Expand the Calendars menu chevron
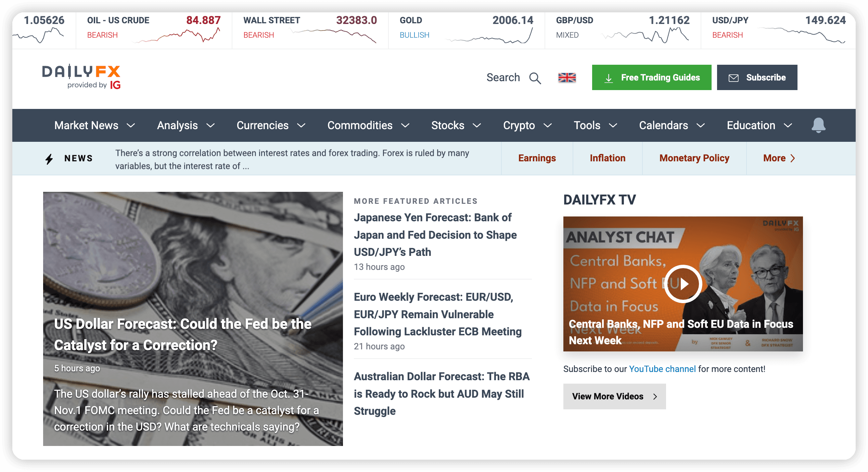The height and width of the screenshot is (472, 868). (x=701, y=126)
